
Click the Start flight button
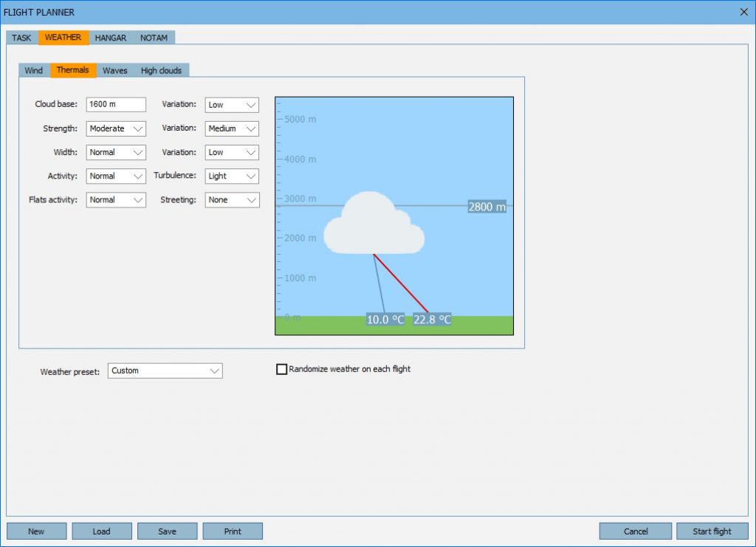pyautogui.click(x=712, y=531)
